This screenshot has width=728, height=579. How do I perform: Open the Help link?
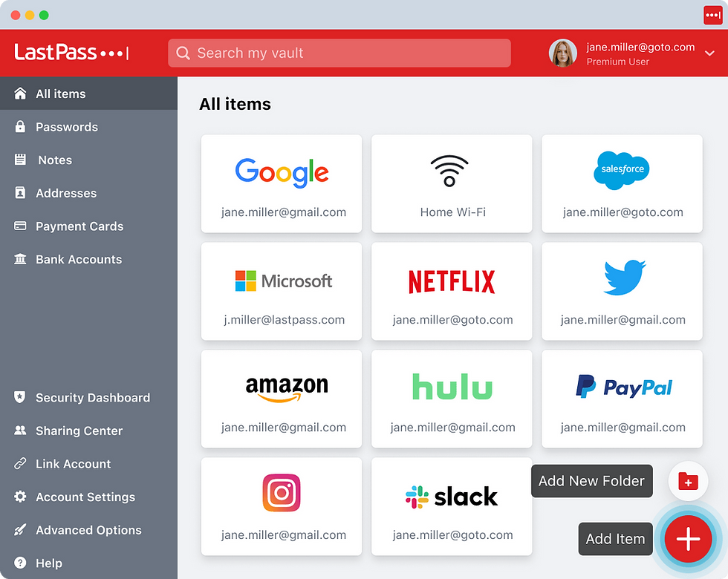(88, 563)
